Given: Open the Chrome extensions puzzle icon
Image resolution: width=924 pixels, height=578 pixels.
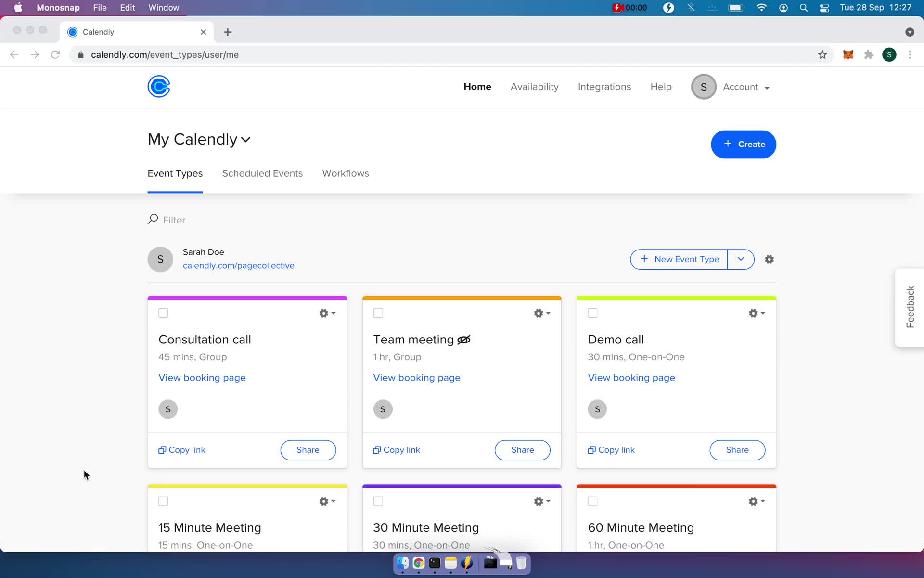Looking at the screenshot, I should coord(869,54).
